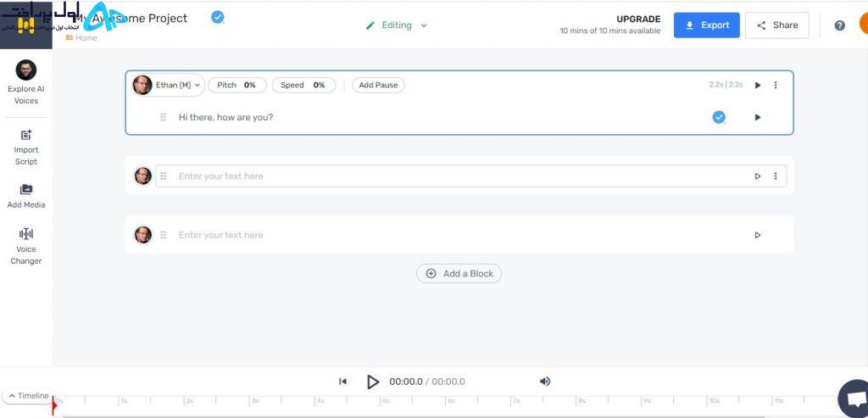This screenshot has height=418, width=868.
Task: Click 'Hi there, how are you?' text
Action: tap(225, 117)
